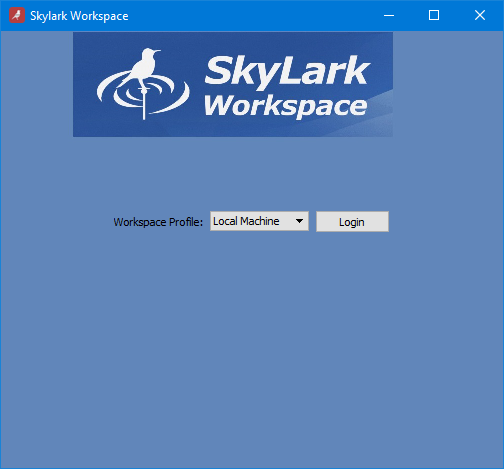The width and height of the screenshot is (504, 469).
Task: Click the SkyLark word in the banner
Action: (x=287, y=71)
